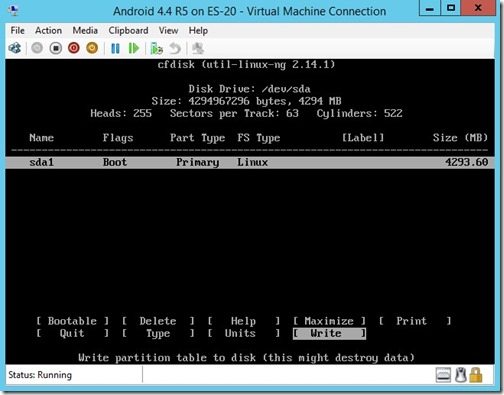This screenshot has height=395, width=504.
Task: Create a checkpoint with the snapshot icon
Action: tap(156, 49)
